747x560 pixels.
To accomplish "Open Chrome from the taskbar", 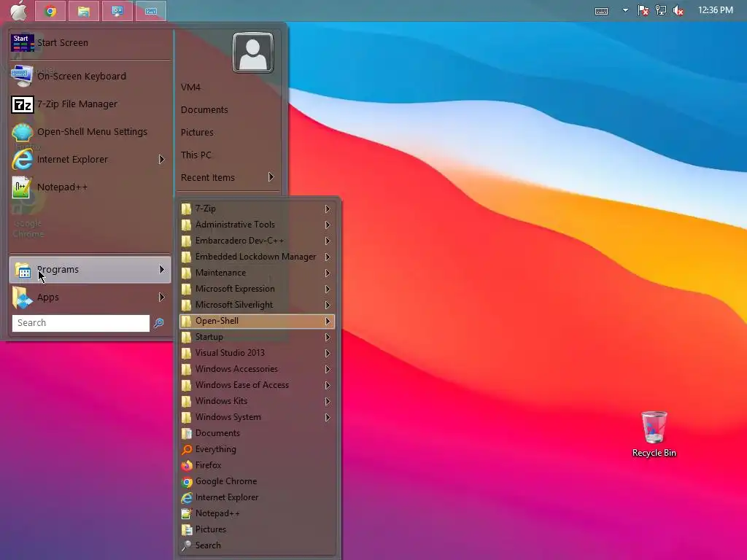I will click(50, 11).
